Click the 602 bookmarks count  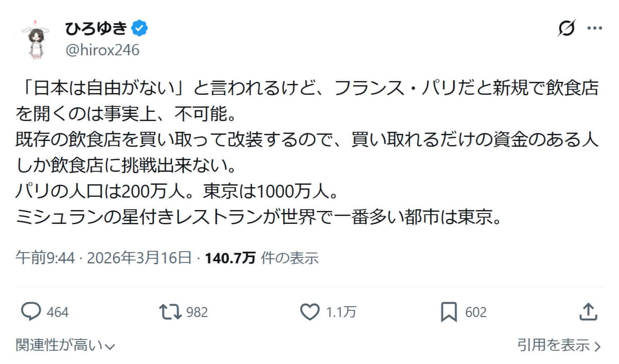476,312
